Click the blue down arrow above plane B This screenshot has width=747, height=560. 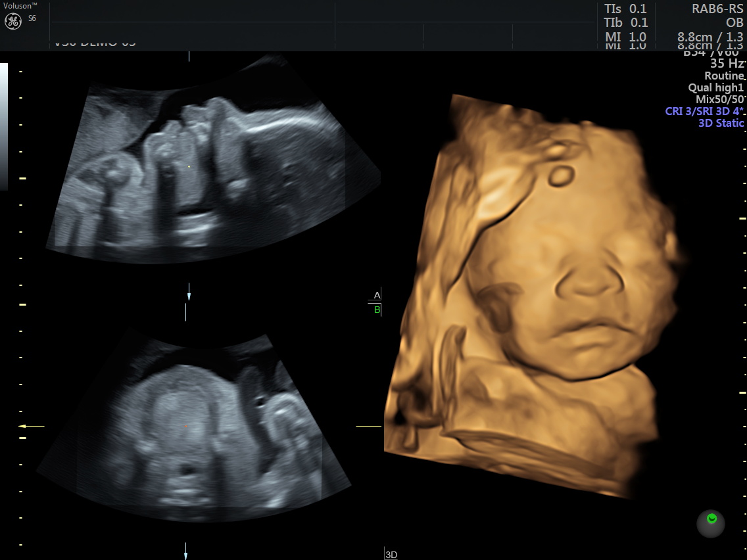click(x=189, y=292)
